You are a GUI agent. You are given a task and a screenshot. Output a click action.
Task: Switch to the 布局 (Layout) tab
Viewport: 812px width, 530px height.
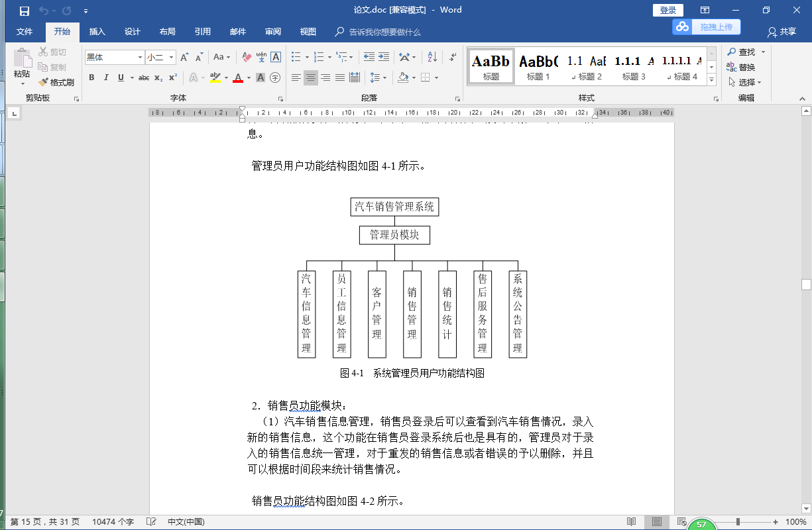(x=168, y=32)
